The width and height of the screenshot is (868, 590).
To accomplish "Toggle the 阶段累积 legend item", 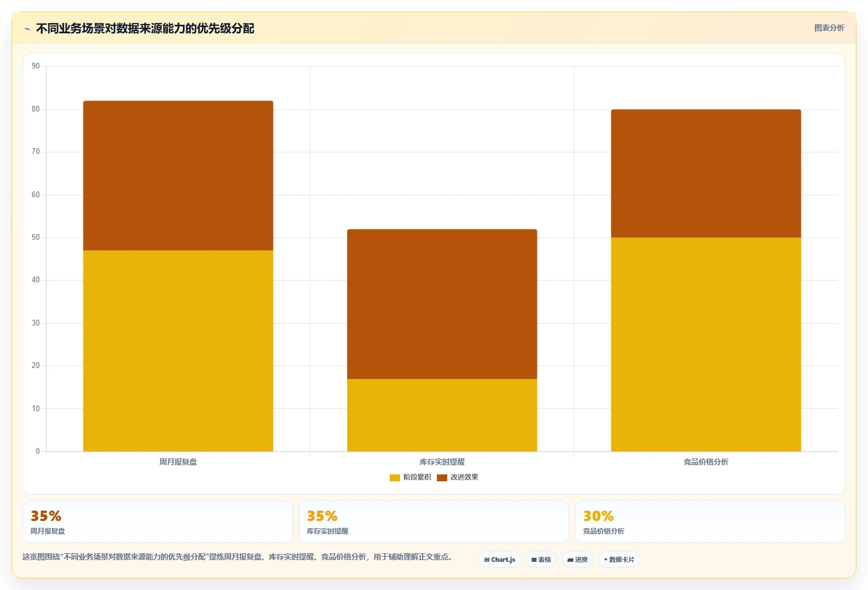I will tap(410, 477).
